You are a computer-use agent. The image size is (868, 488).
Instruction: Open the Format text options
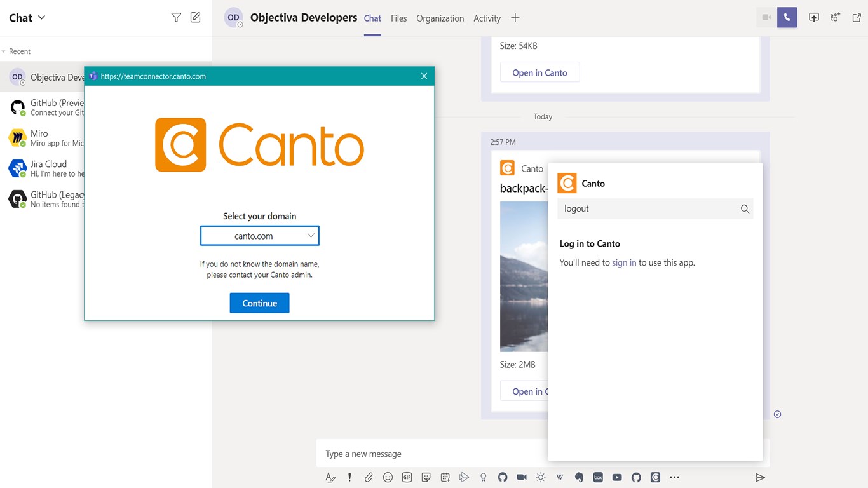330,477
